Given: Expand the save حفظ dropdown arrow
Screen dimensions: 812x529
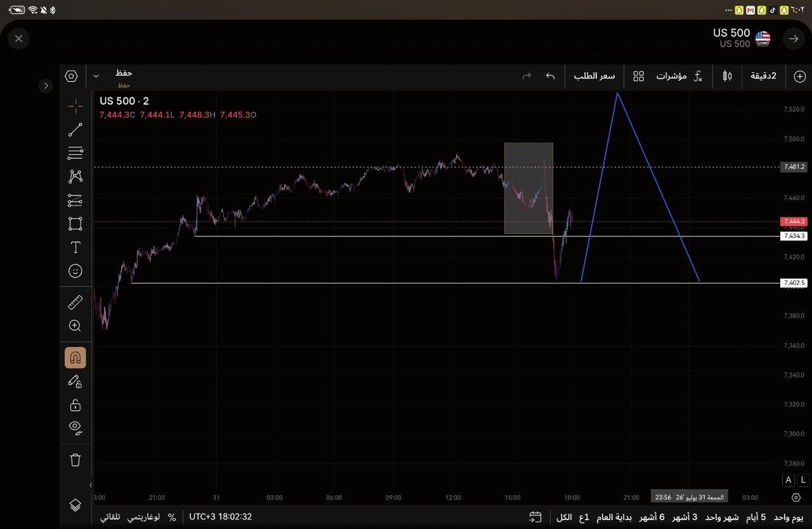Looking at the screenshot, I should 96,76.
